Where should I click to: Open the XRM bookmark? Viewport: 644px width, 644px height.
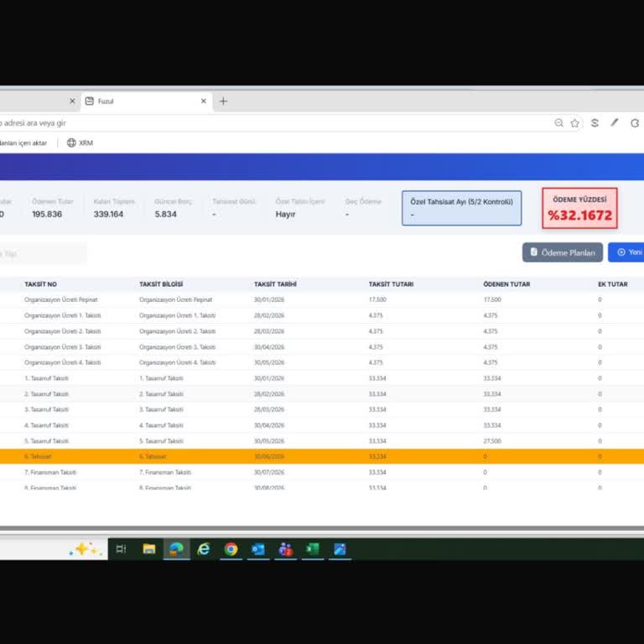click(80, 143)
